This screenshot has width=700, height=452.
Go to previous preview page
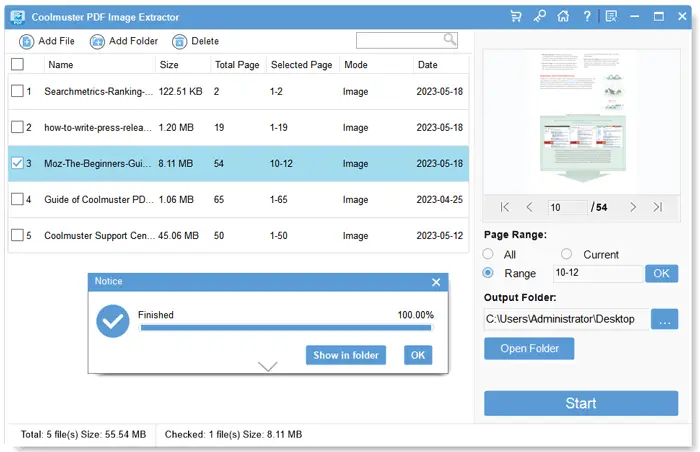(x=529, y=207)
